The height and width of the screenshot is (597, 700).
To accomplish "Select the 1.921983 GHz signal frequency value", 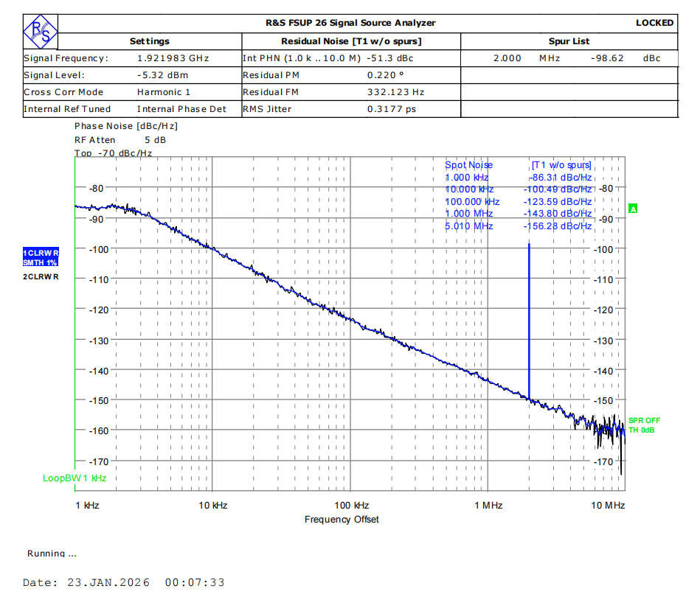I will click(173, 58).
